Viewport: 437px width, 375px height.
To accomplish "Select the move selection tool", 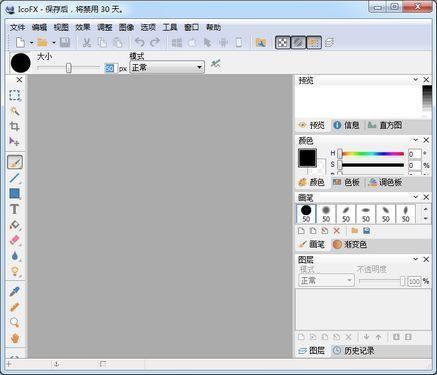I will pyautogui.click(x=14, y=142).
